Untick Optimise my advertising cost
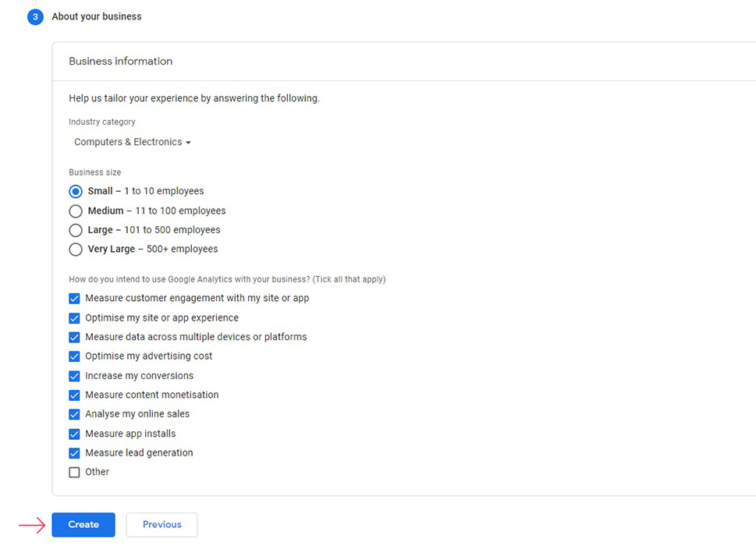Viewport: 756px width, 546px height. [74, 356]
